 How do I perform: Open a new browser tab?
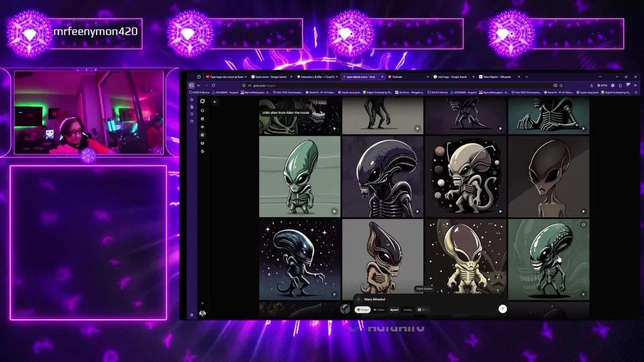click(526, 76)
